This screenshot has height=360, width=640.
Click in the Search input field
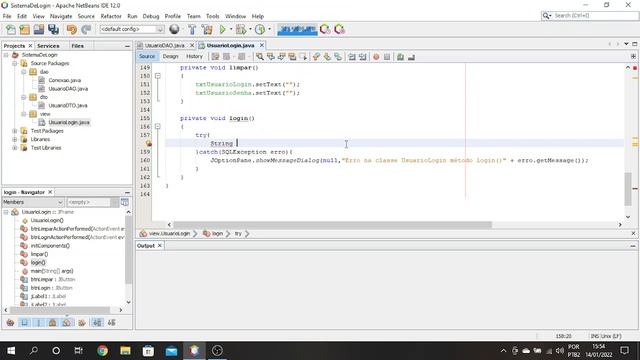click(x=594, y=16)
